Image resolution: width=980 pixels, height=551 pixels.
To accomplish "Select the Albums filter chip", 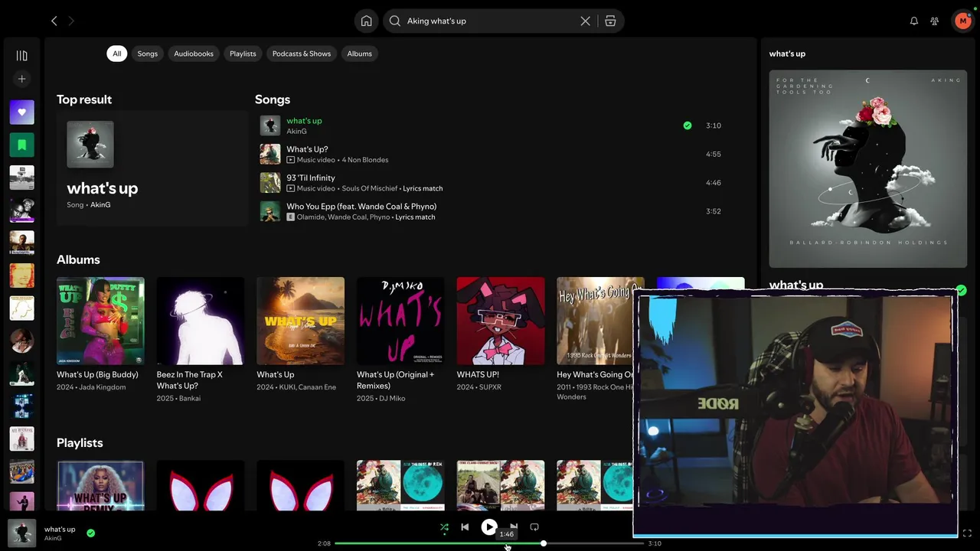I will pos(359,54).
